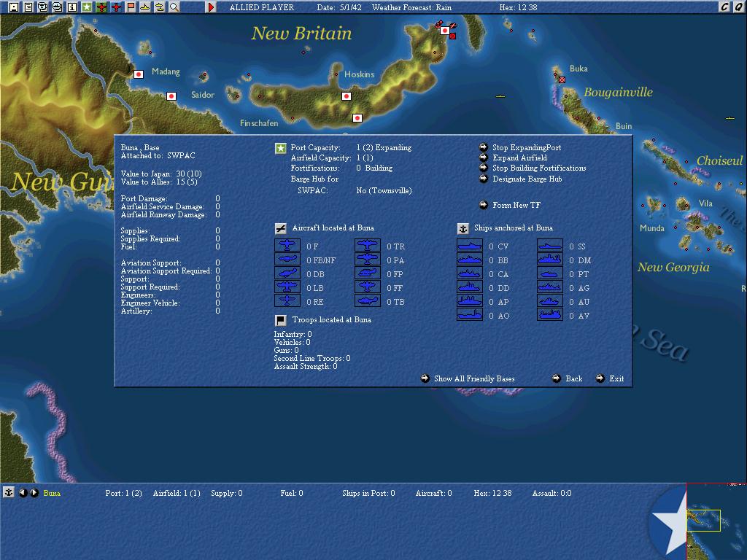Viewport: 747px width, 560px height.
Task: Click the 'No (Townsville)' barge hub value
Action: point(384,190)
